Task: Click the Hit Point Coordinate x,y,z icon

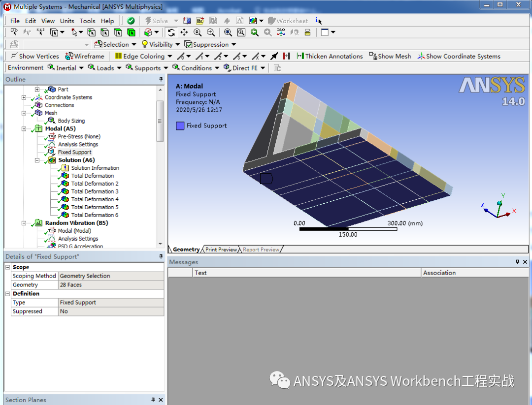Action: point(40,32)
